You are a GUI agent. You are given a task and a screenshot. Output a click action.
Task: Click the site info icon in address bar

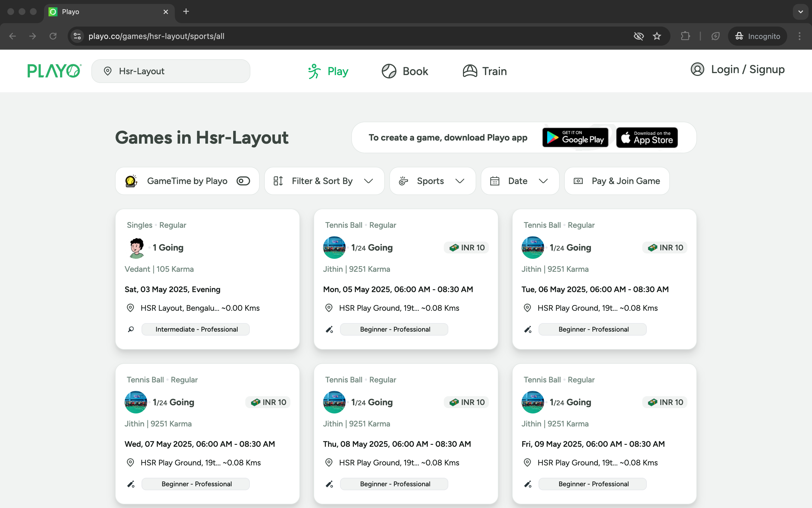coord(77,36)
